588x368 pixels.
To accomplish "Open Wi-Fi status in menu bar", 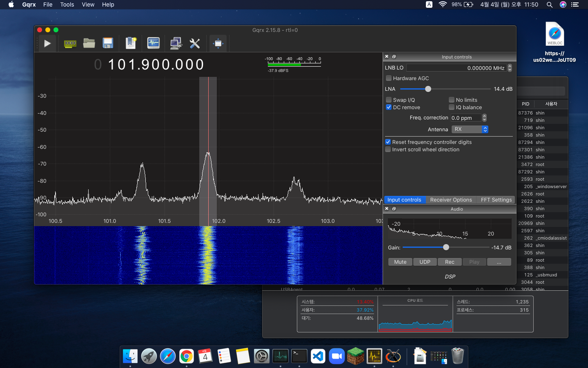I will pyautogui.click(x=443, y=4).
